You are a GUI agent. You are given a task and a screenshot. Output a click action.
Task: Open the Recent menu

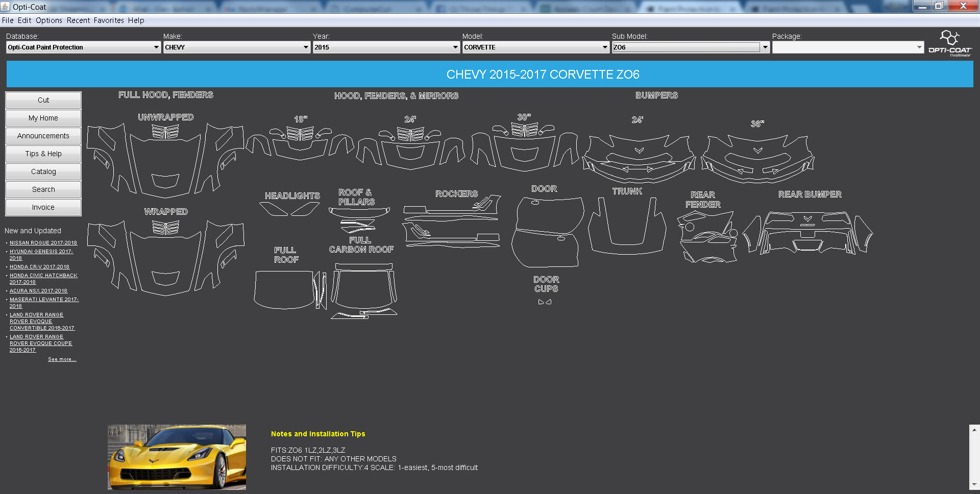coord(78,20)
